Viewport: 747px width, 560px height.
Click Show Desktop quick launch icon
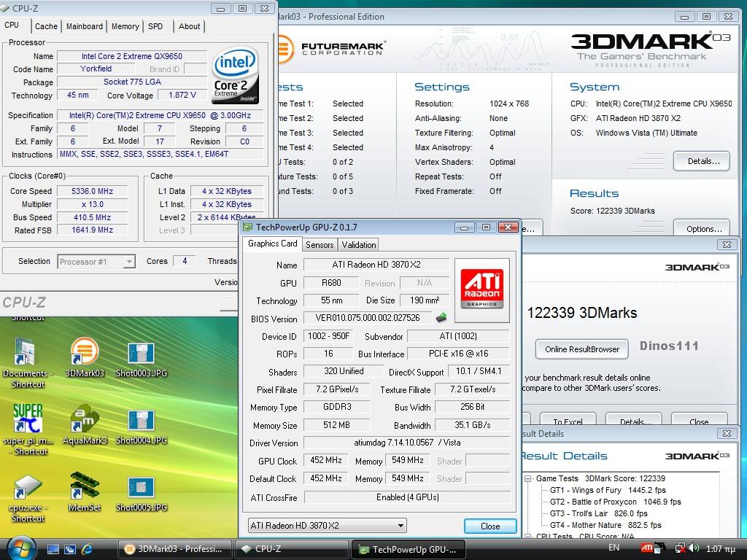tap(53, 549)
